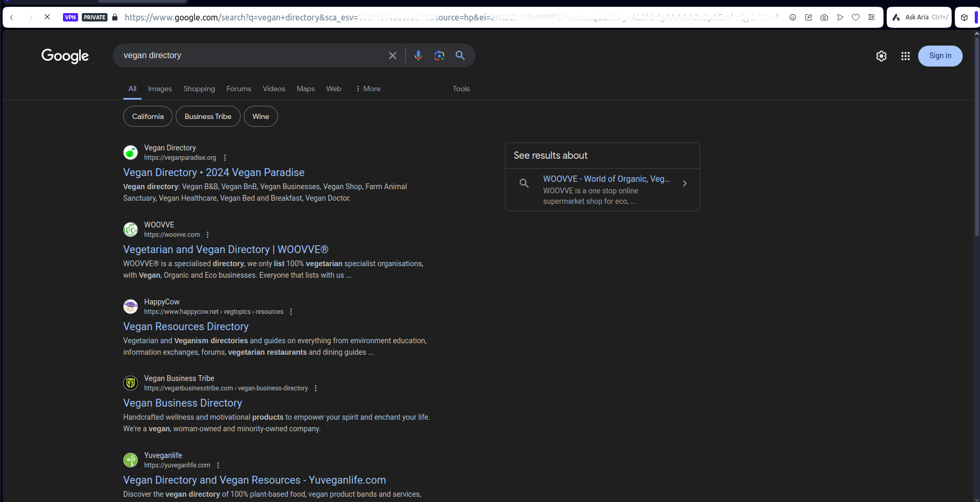Click the https://woovve.com URL text
The image size is (980, 502).
pos(172,235)
